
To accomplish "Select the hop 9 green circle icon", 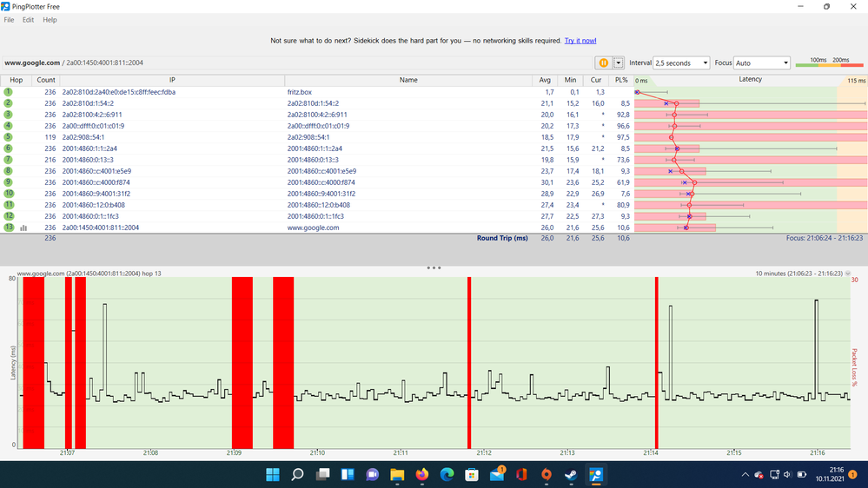I will tap(9, 182).
